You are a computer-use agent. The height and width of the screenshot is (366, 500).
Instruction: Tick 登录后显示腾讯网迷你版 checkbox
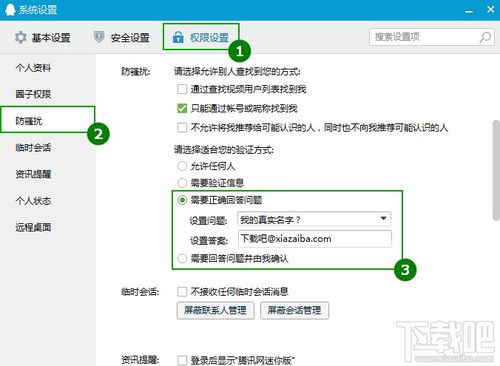(x=182, y=360)
